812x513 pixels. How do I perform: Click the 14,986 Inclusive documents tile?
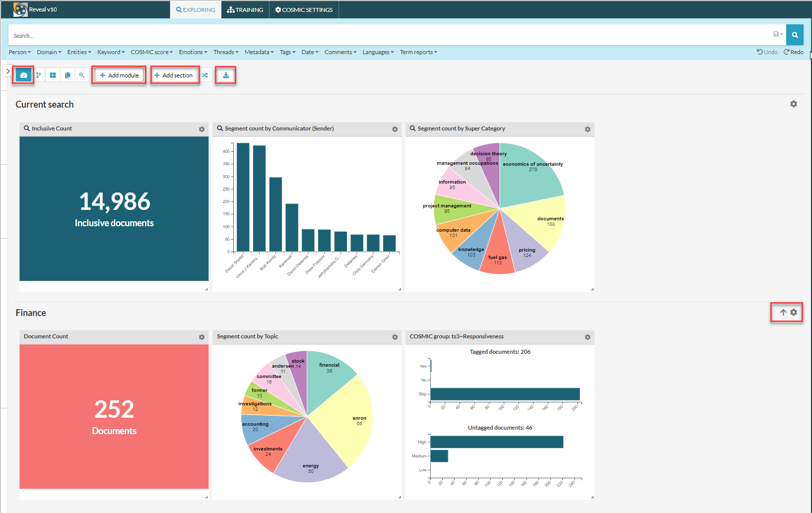click(x=114, y=209)
